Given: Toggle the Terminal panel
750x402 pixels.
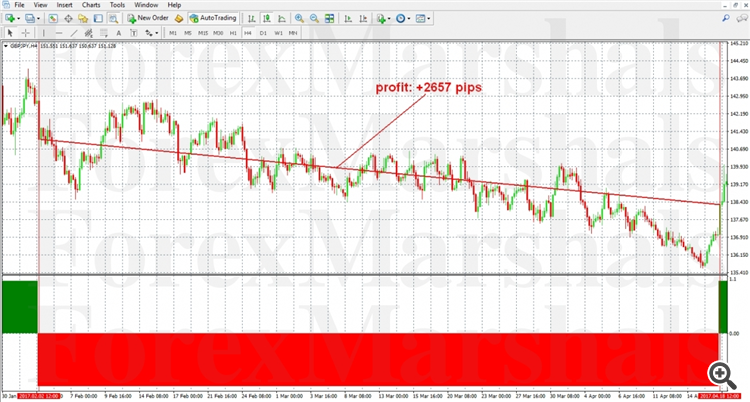Looking at the screenshot, I should tap(98, 19).
